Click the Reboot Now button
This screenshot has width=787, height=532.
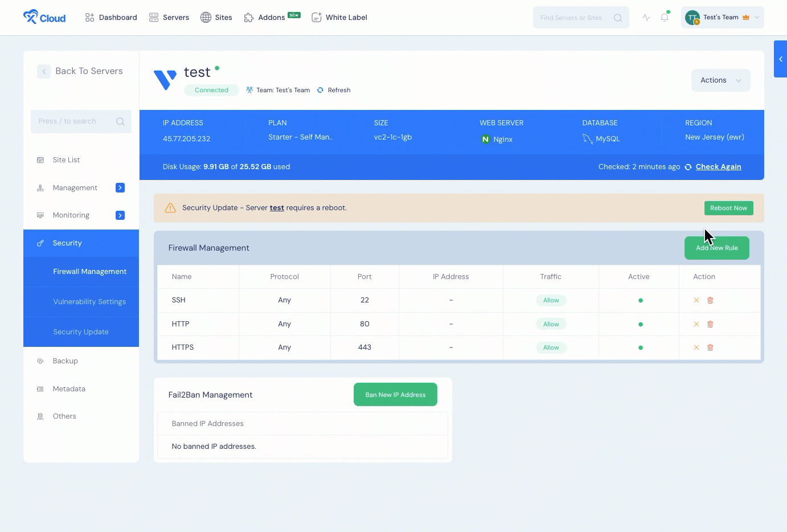(728, 208)
